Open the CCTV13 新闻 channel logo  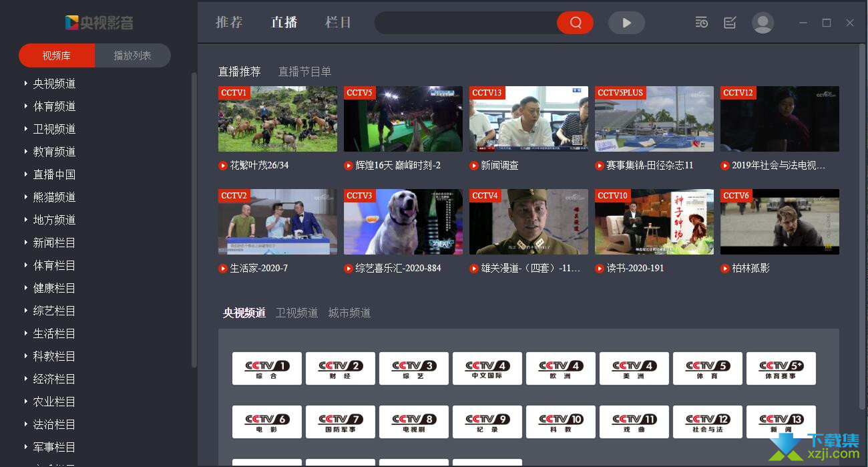click(781, 422)
